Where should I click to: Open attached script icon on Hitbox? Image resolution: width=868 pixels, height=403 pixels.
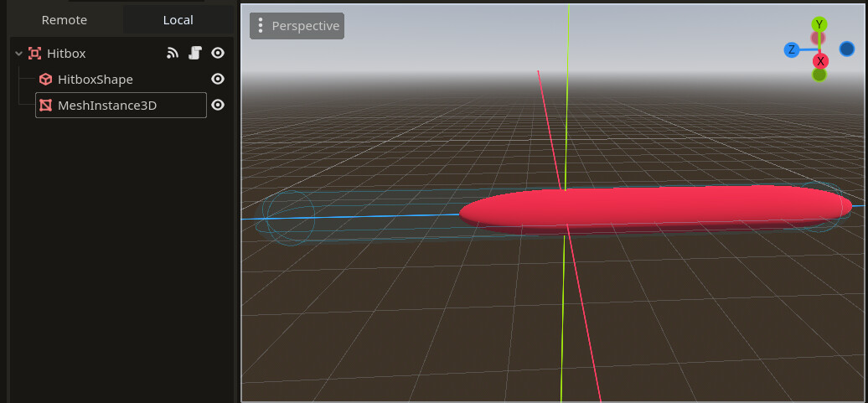click(x=195, y=53)
